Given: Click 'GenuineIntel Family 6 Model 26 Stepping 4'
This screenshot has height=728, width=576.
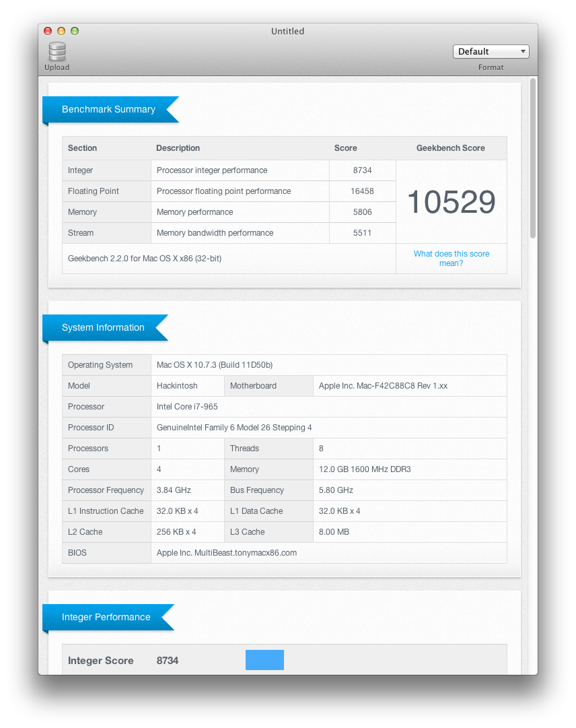Looking at the screenshot, I should [x=234, y=428].
